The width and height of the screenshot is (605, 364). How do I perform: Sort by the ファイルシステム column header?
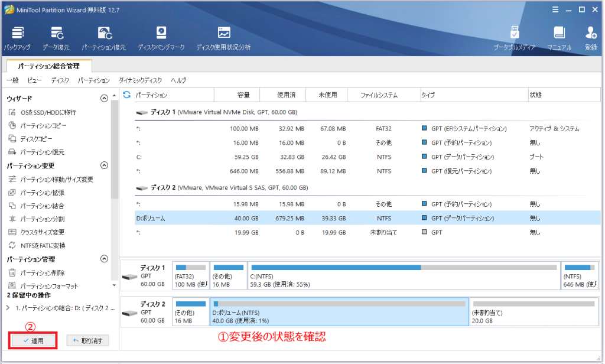384,95
